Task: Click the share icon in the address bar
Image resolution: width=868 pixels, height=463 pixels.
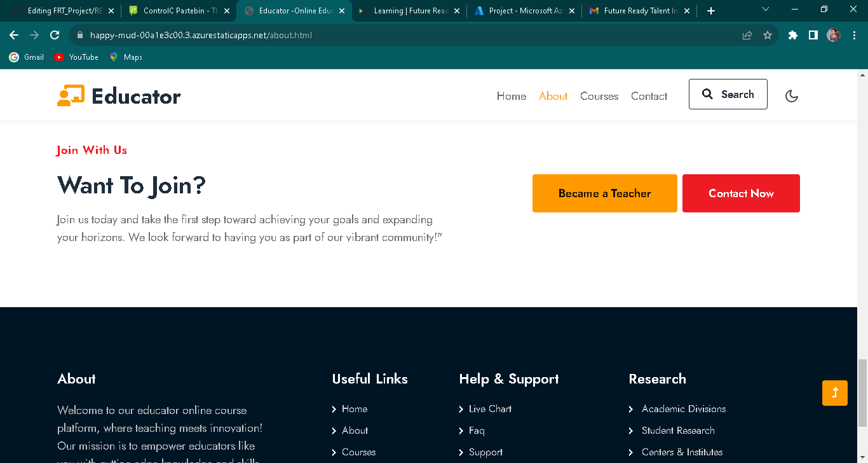Action: tap(747, 35)
